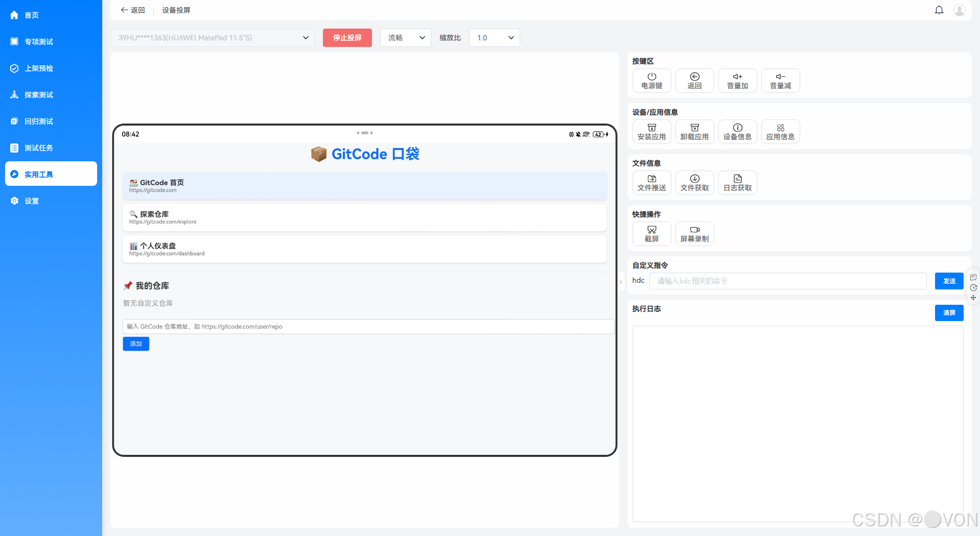This screenshot has width=980, height=536.
Task: Open 设备信息 device info
Action: (738, 132)
